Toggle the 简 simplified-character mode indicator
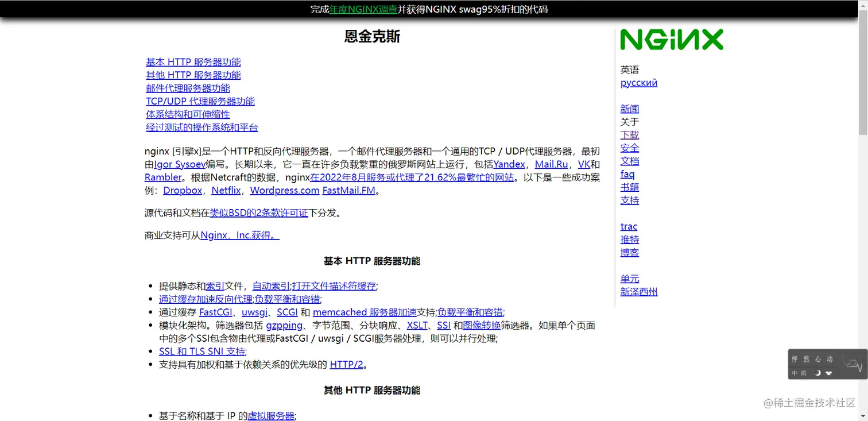 [804, 373]
